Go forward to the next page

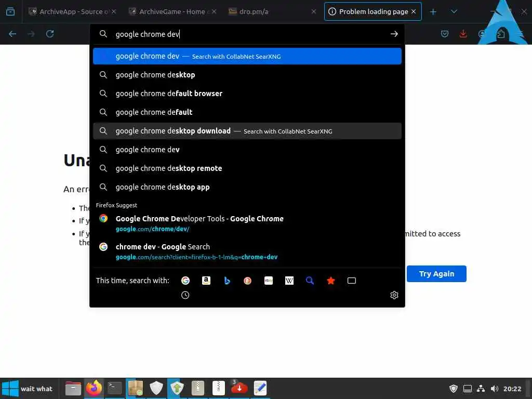click(x=31, y=34)
